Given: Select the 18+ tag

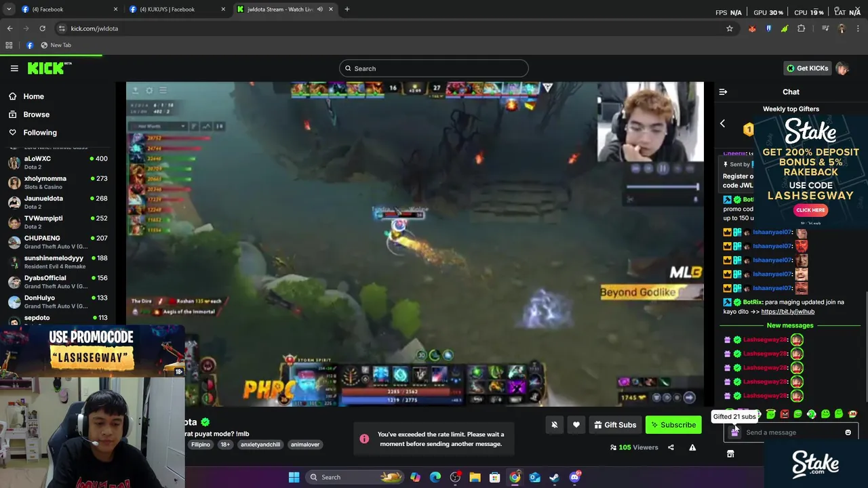Looking at the screenshot, I should [x=225, y=445].
